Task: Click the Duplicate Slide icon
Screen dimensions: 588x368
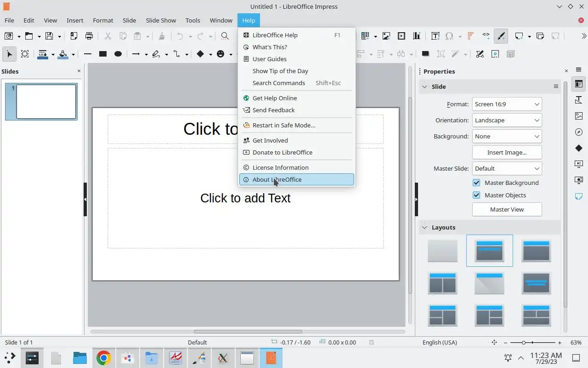Action: [540, 36]
